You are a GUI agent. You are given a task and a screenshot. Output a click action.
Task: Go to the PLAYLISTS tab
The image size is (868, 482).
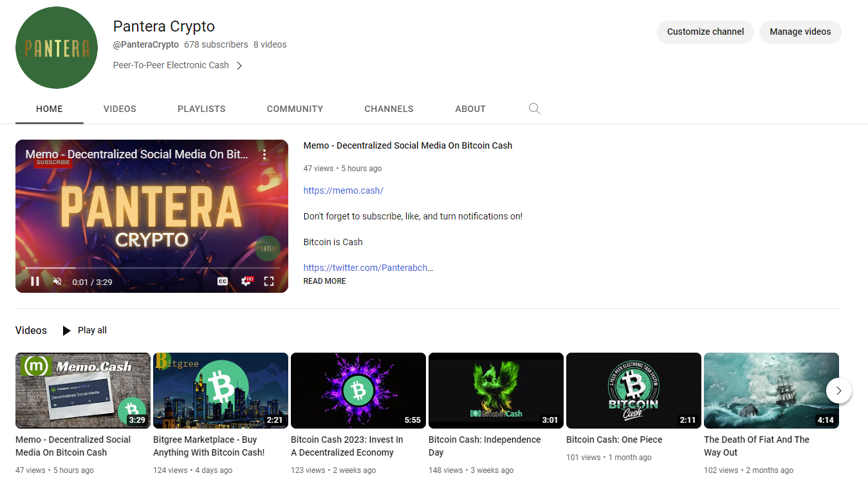[x=201, y=109]
